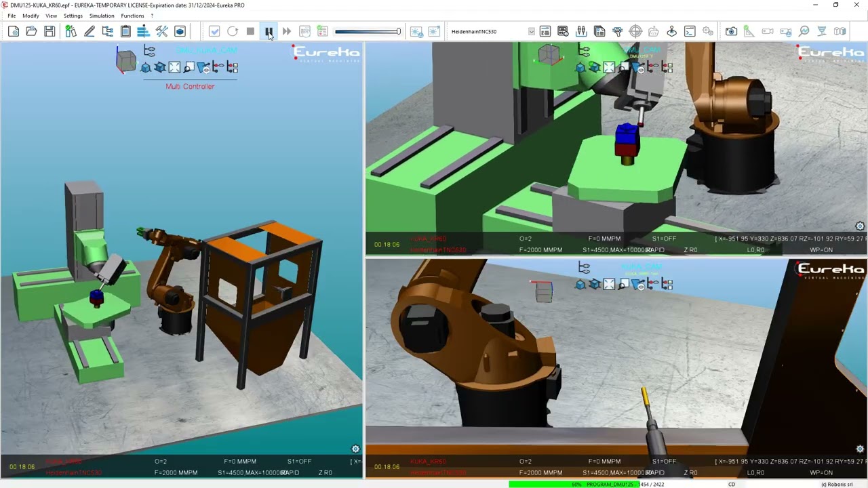Click the clipboard icon in toolbar
Image resolution: width=868 pixels, height=488 pixels.
pos(125,31)
